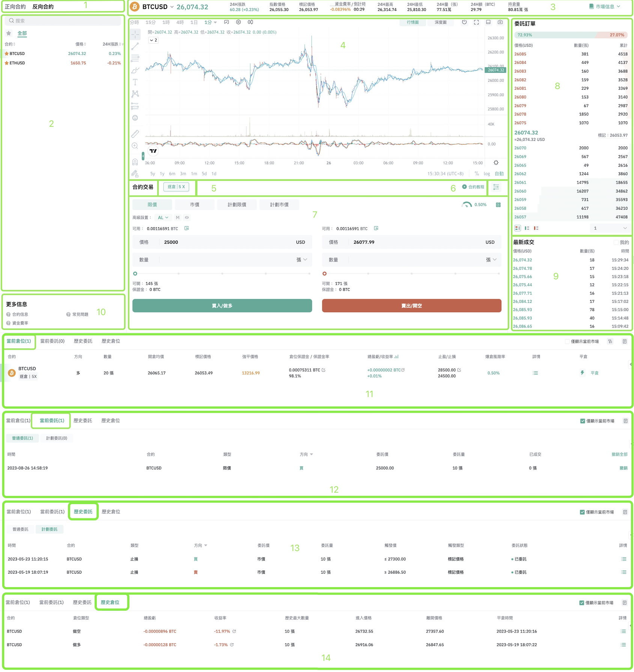The height and width of the screenshot is (672, 634).
Task: Click the trade preferences sliders icon
Action: pyautogui.click(x=496, y=187)
